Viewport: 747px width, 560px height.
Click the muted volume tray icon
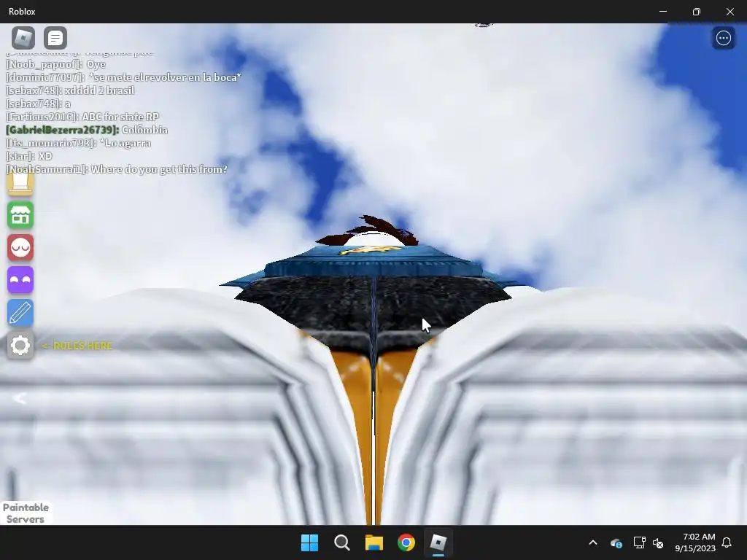click(x=659, y=542)
